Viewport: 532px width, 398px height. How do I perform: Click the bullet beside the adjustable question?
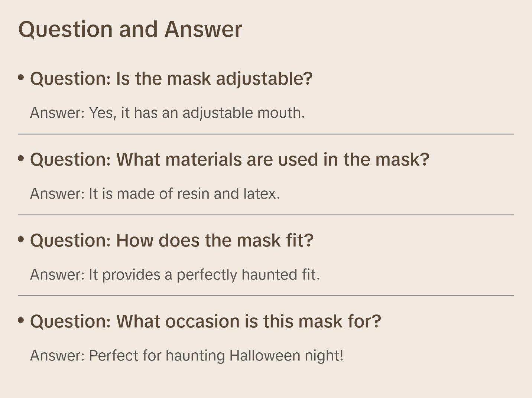[21, 78]
